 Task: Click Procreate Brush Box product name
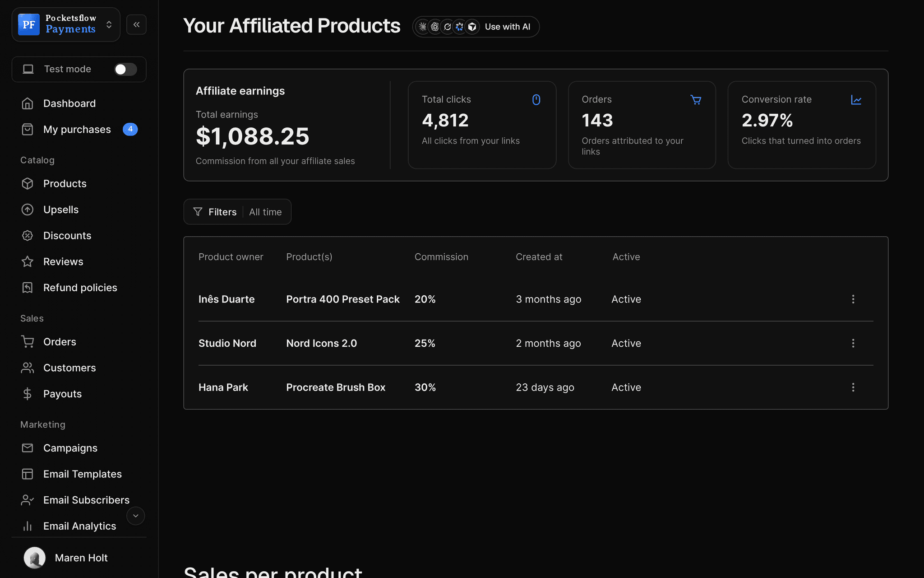(x=336, y=387)
